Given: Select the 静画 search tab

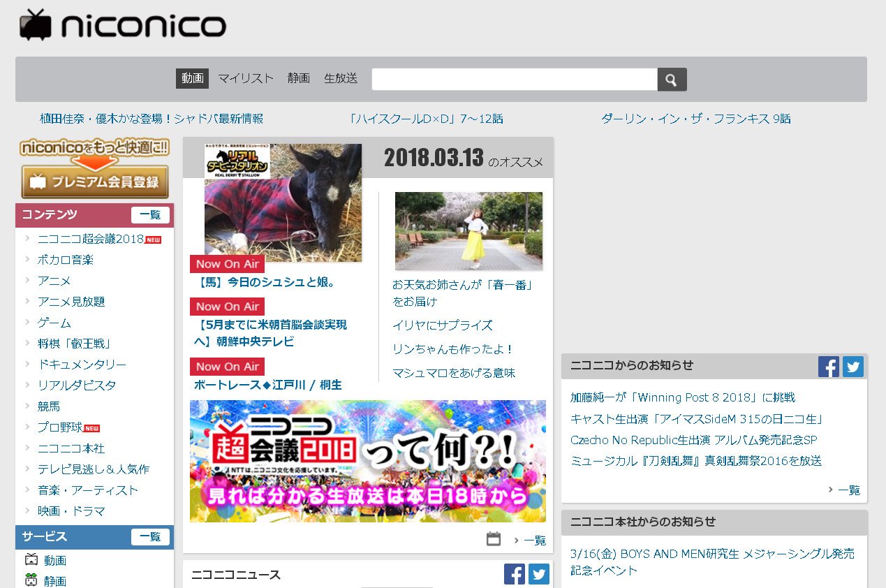Looking at the screenshot, I should (299, 78).
